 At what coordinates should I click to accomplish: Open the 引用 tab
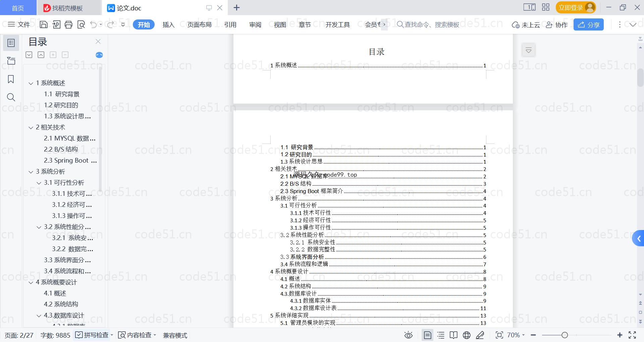click(230, 24)
